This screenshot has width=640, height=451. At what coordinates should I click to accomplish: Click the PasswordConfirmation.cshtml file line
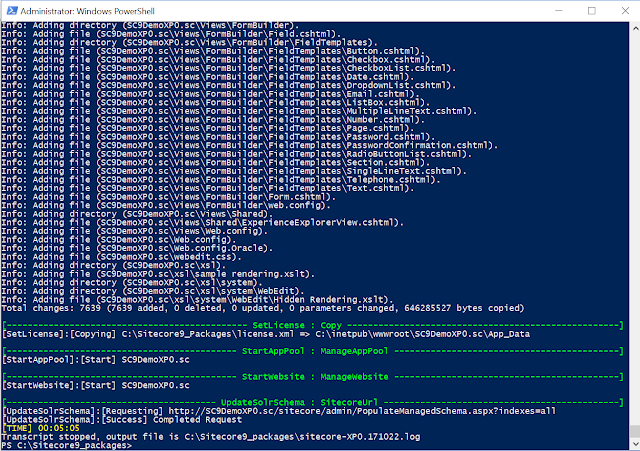(250, 145)
